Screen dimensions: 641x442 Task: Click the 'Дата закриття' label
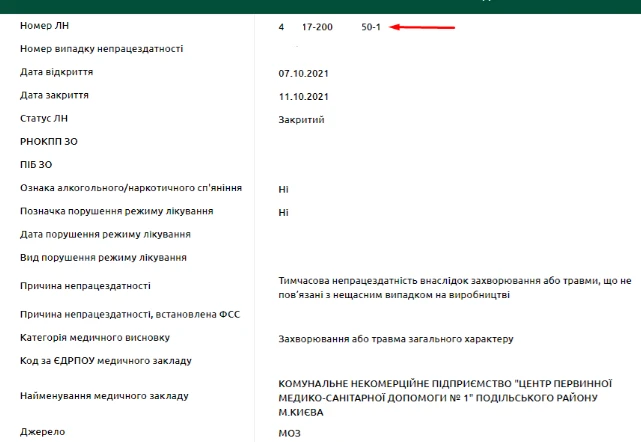[x=54, y=95]
